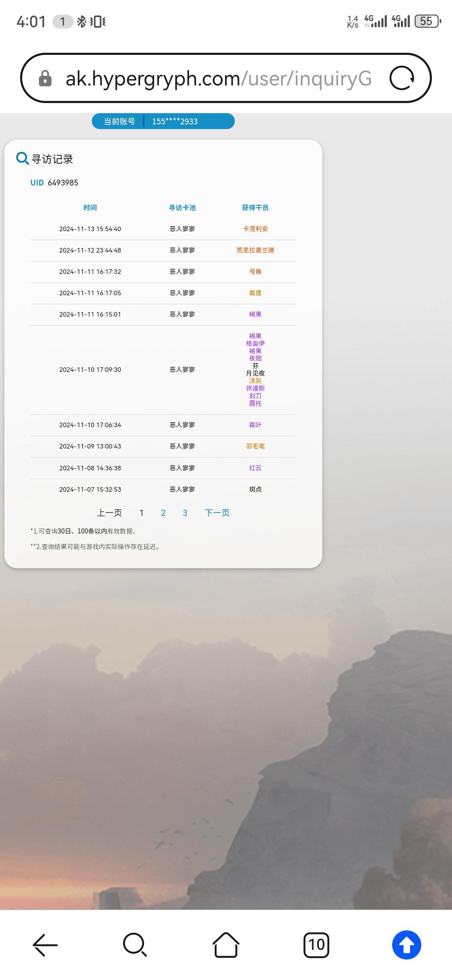
Task: Tap operator name 月见夜
Action: (255, 373)
